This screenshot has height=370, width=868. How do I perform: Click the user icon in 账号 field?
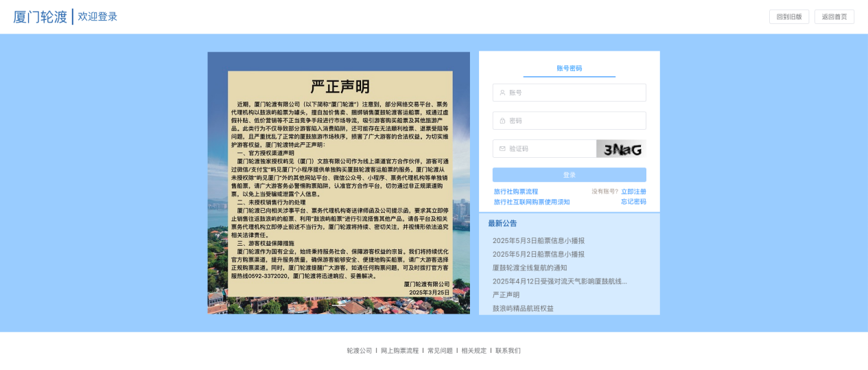click(x=502, y=93)
